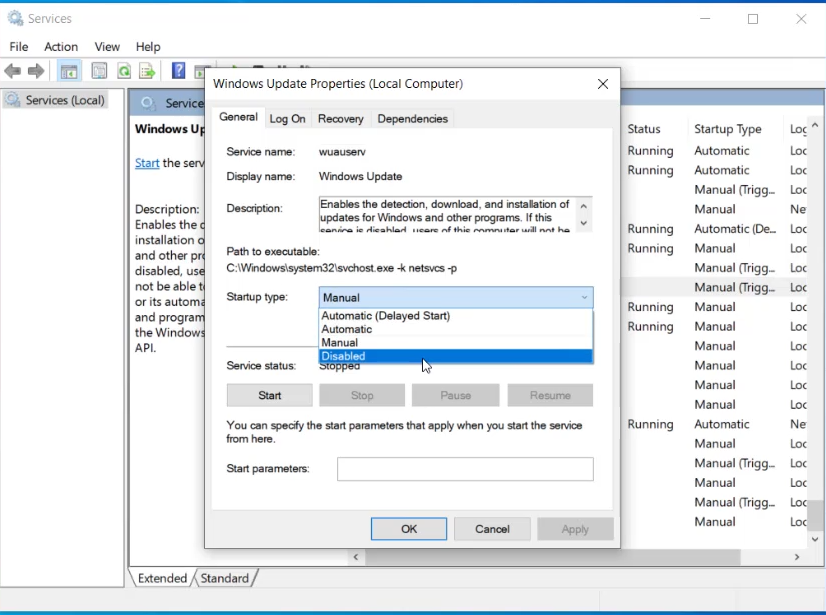Click the Export List toolbar icon
The image size is (826, 615).
[147, 71]
